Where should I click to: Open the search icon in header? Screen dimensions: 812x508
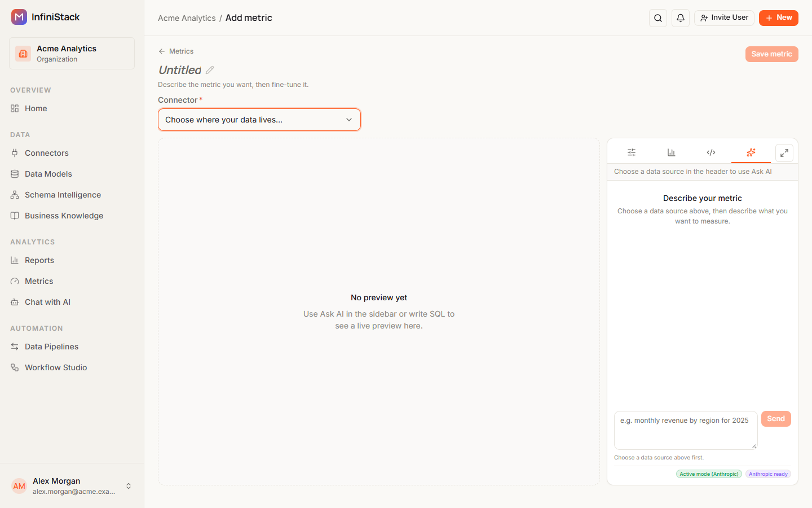[658, 18]
